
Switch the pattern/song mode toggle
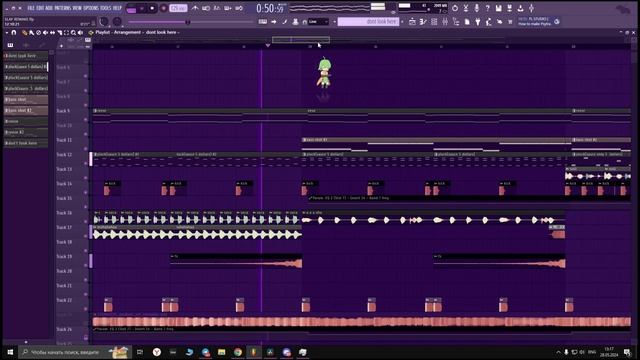pos(131,8)
